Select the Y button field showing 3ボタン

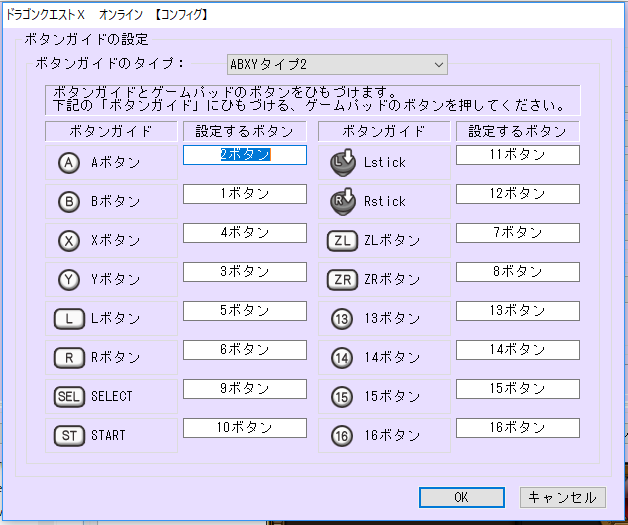coord(245,272)
